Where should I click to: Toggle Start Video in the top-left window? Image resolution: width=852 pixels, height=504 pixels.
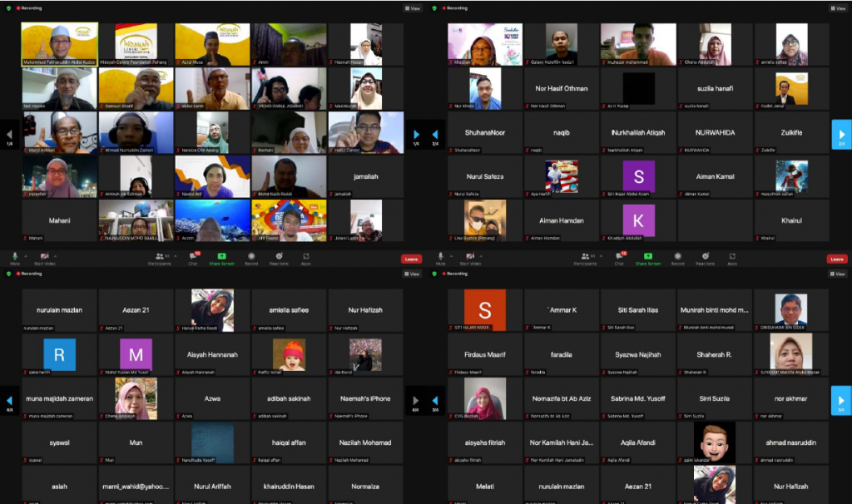click(x=43, y=257)
